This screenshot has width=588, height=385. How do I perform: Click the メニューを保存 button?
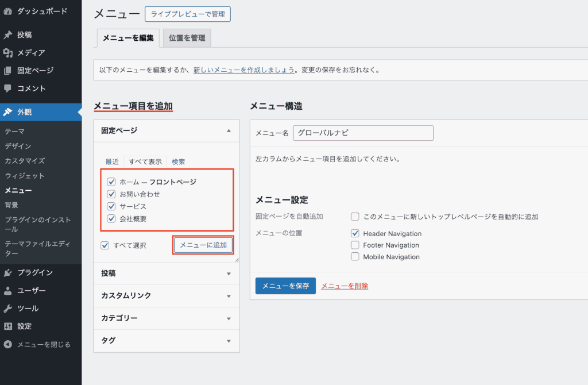[285, 286]
